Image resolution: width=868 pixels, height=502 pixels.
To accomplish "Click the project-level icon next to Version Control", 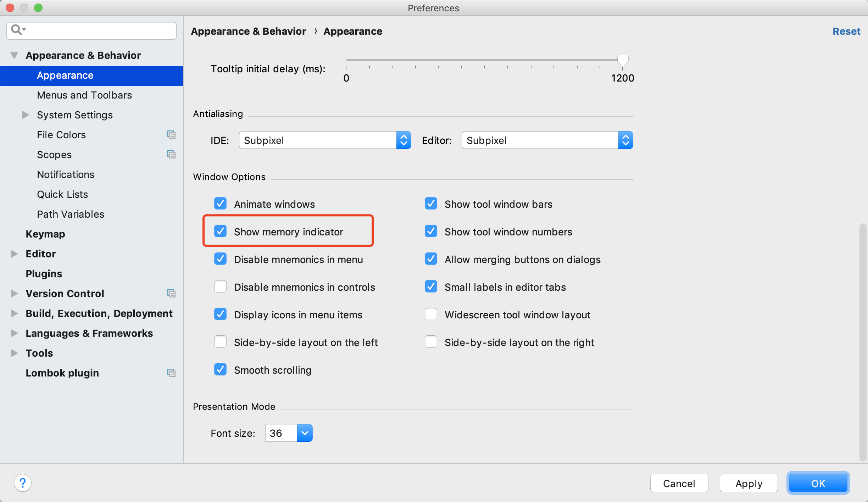I will tap(171, 294).
